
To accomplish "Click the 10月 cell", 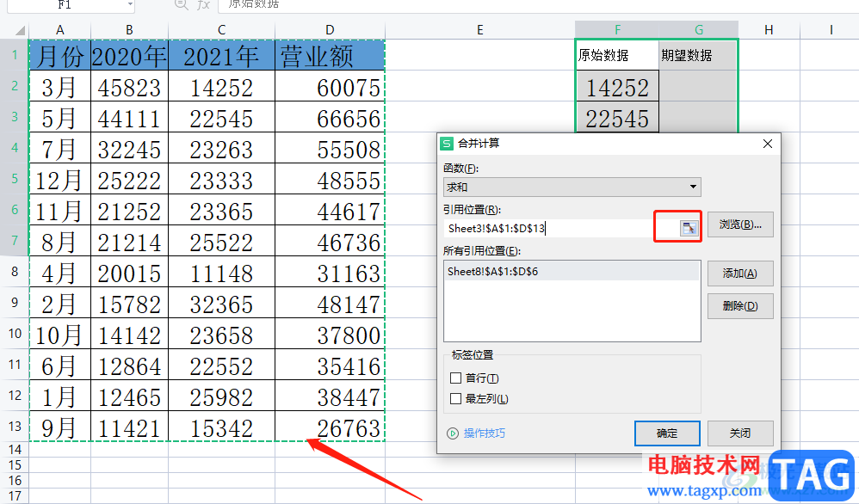I will tap(59, 333).
